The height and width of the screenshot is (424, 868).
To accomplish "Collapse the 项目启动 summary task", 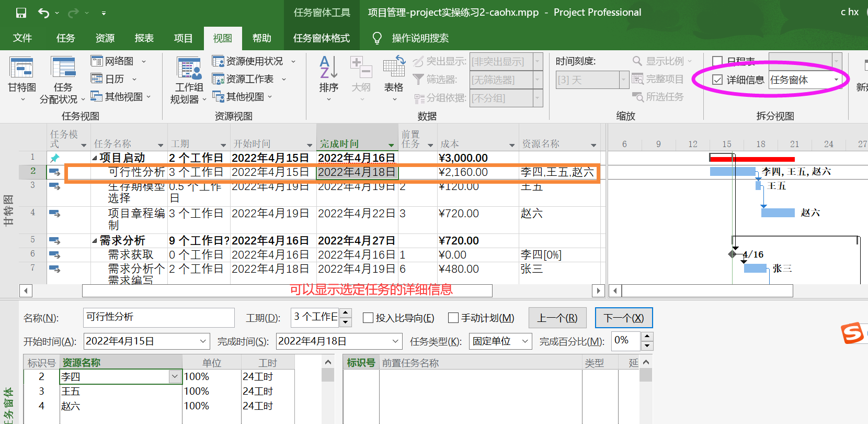I will coord(95,158).
